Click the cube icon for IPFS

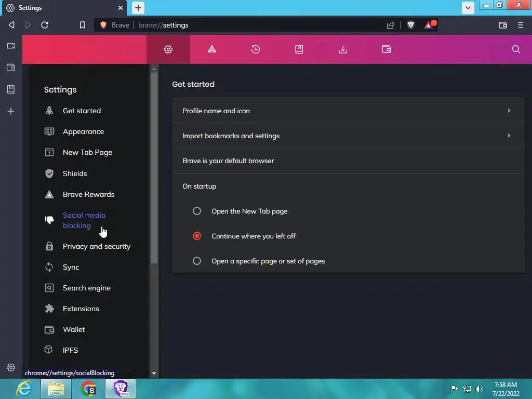49,350
